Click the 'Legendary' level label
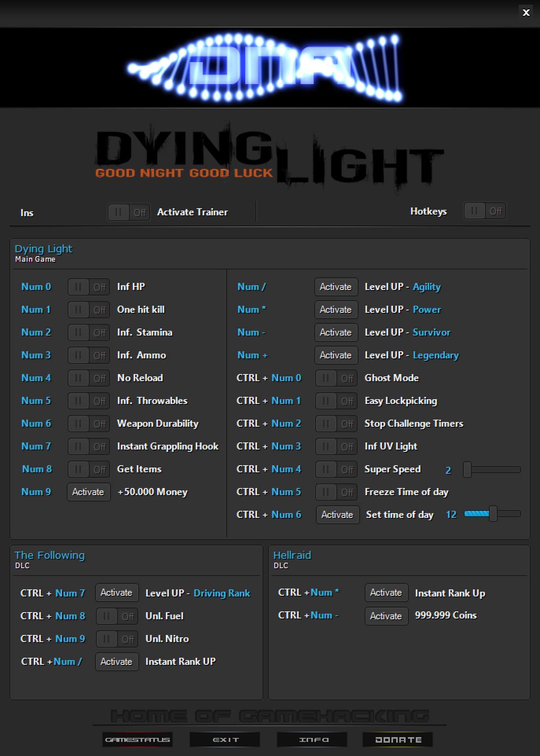Viewport: 540px width, 756px height. pos(436,355)
